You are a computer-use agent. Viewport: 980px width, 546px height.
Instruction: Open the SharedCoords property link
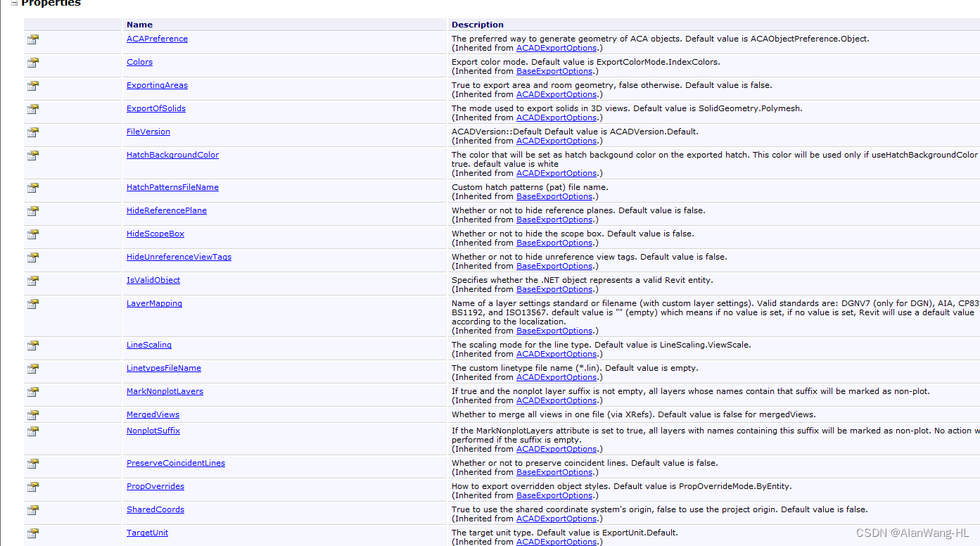[x=155, y=509]
